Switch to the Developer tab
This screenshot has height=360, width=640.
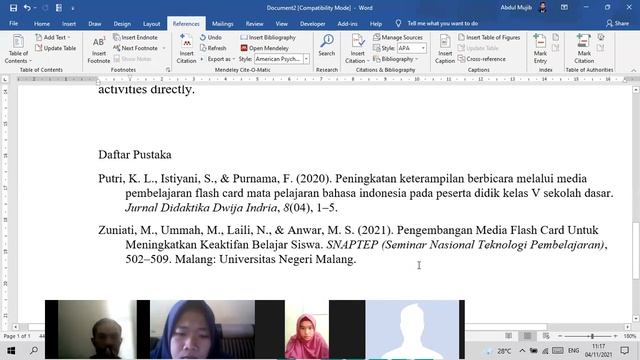click(x=313, y=24)
